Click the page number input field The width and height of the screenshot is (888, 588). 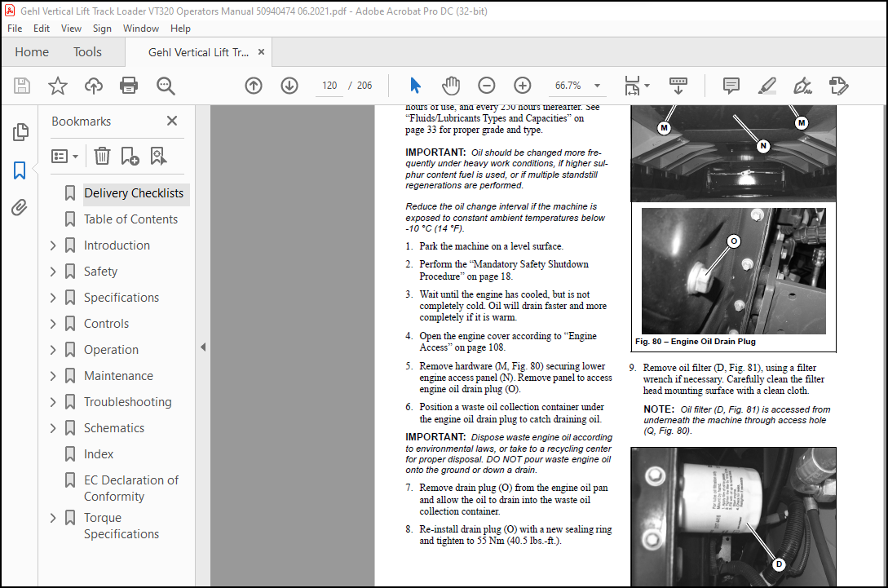(329, 86)
